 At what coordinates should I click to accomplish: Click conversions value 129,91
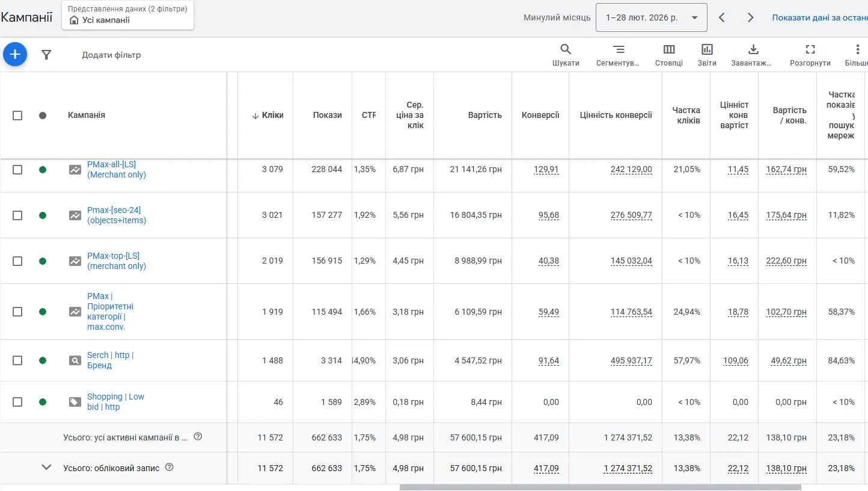click(x=546, y=170)
